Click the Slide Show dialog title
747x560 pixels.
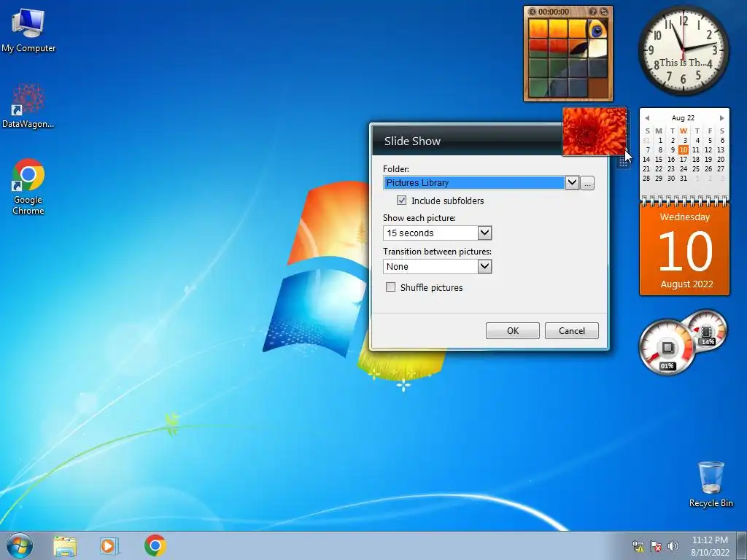point(412,141)
